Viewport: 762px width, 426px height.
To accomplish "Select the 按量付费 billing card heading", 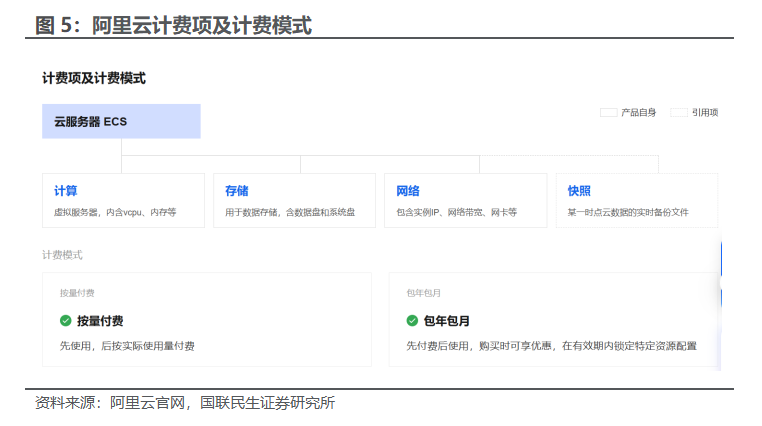I will coord(100,321).
